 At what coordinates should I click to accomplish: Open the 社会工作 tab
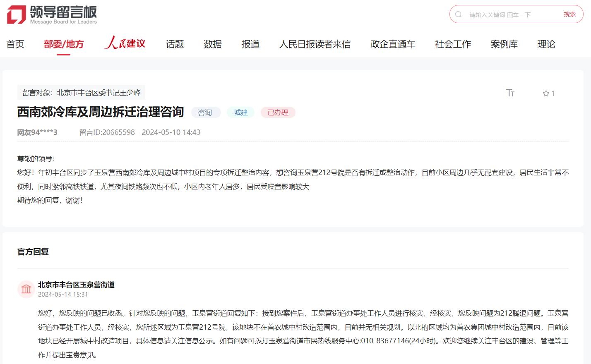(x=453, y=44)
